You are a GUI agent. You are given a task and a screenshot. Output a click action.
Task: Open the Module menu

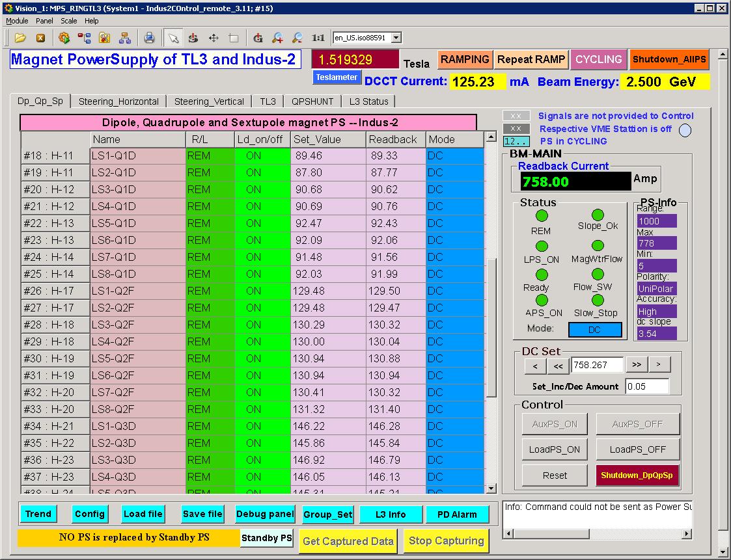[x=17, y=21]
